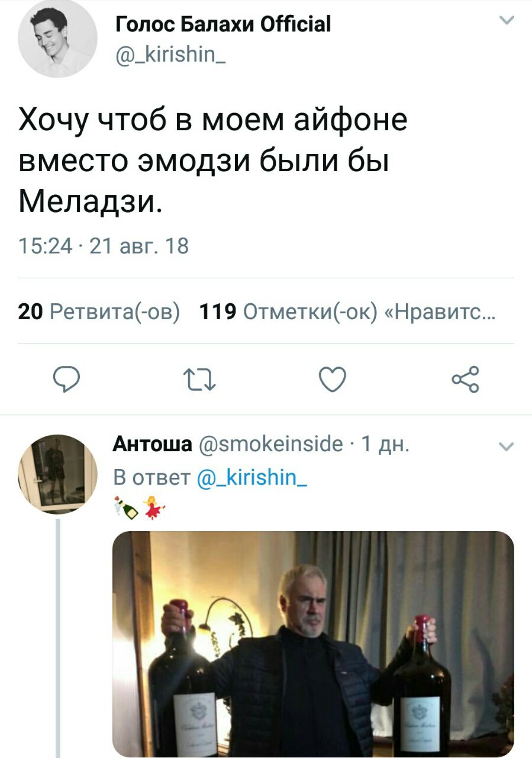This screenshot has width=532, height=758.
Task: Open Антоша display name in the reply
Action: [152, 444]
